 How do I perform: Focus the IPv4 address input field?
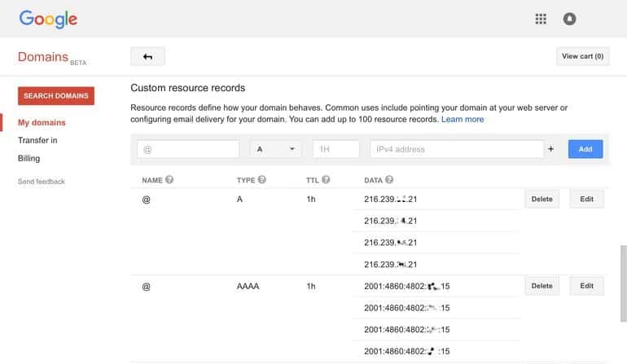pos(457,149)
